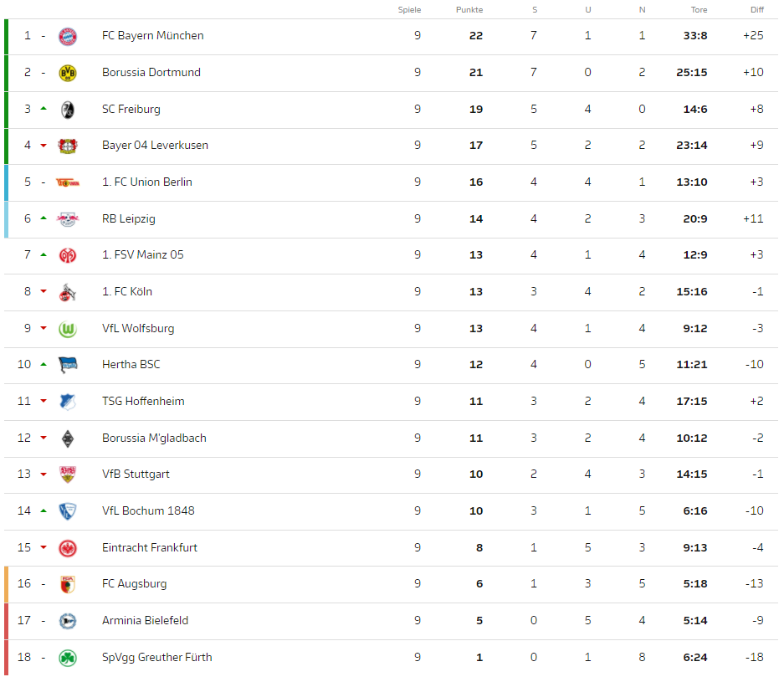Click the SpVgg Greuther Fürth cloverleaf logo
784x677 pixels.
[68, 658]
